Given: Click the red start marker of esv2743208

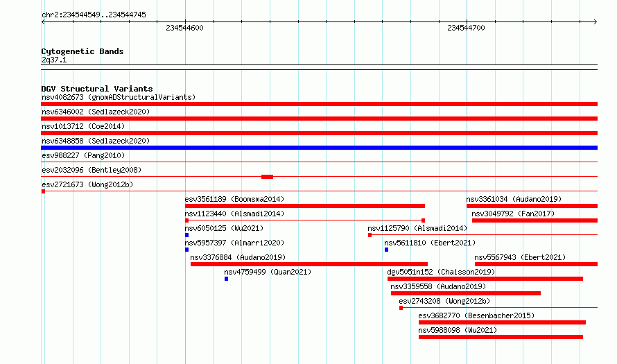Looking at the screenshot, I should (401, 308).
